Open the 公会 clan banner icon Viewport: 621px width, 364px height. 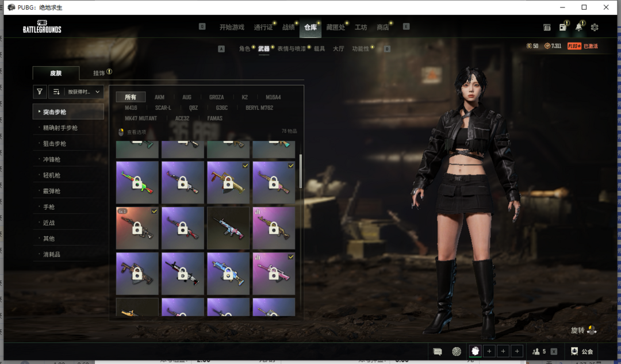[574, 351]
